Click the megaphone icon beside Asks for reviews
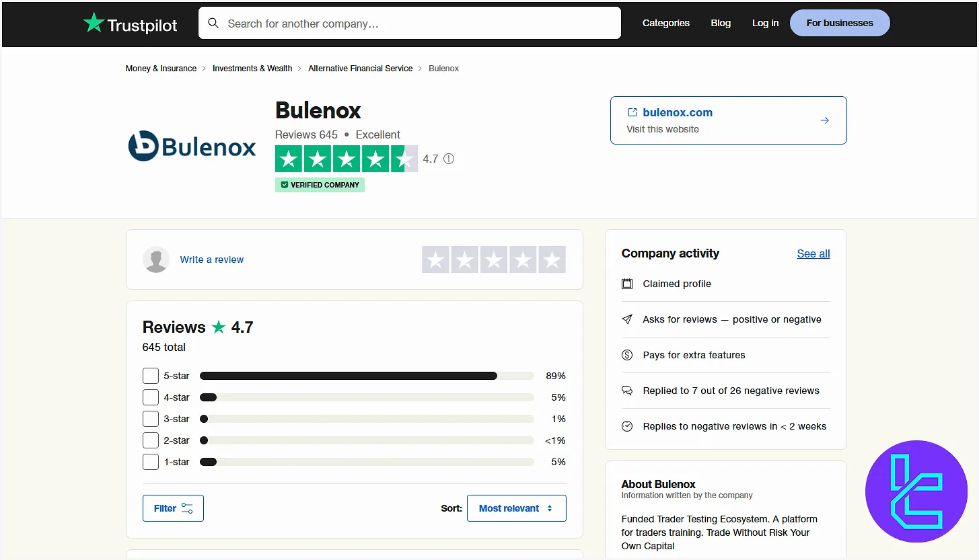 (627, 319)
